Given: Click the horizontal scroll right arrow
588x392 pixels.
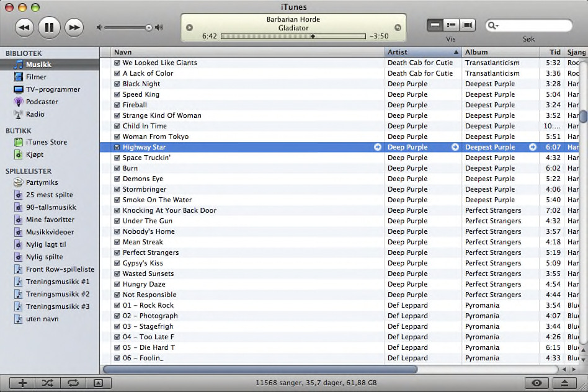Looking at the screenshot, I should coord(574,370).
